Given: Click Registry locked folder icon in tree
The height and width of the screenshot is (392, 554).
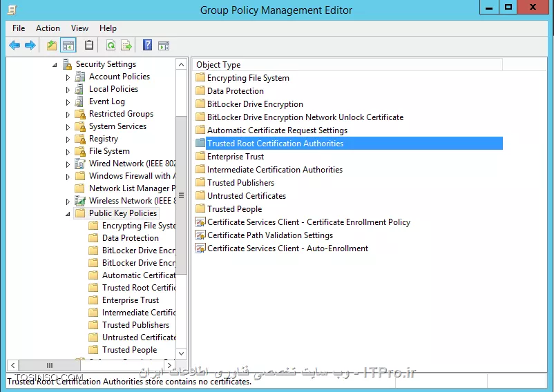Looking at the screenshot, I should 80,139.
